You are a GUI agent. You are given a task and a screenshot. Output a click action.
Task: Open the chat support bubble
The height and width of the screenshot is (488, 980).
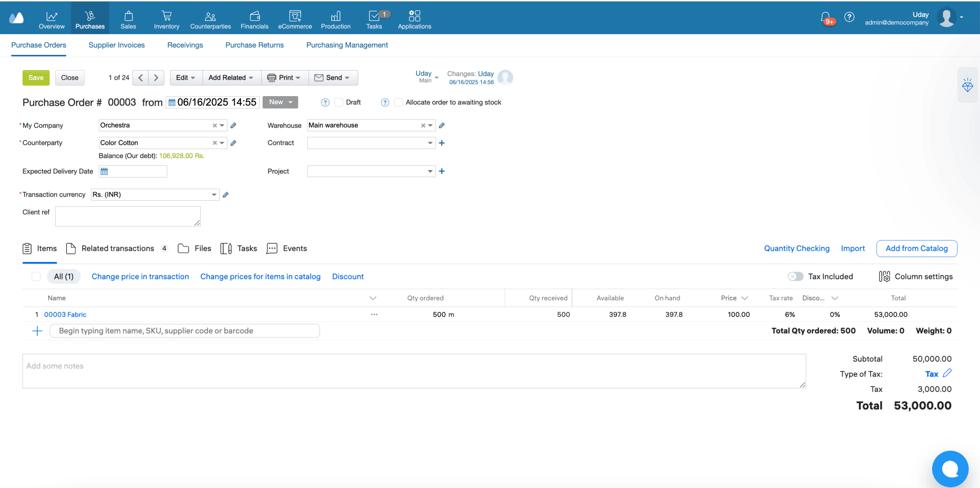click(950, 468)
